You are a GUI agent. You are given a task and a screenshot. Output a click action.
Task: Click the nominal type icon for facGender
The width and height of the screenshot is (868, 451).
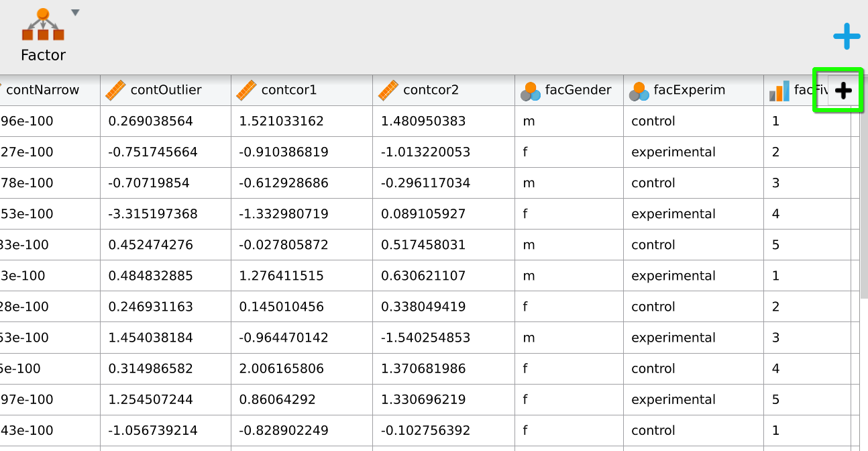(x=531, y=91)
